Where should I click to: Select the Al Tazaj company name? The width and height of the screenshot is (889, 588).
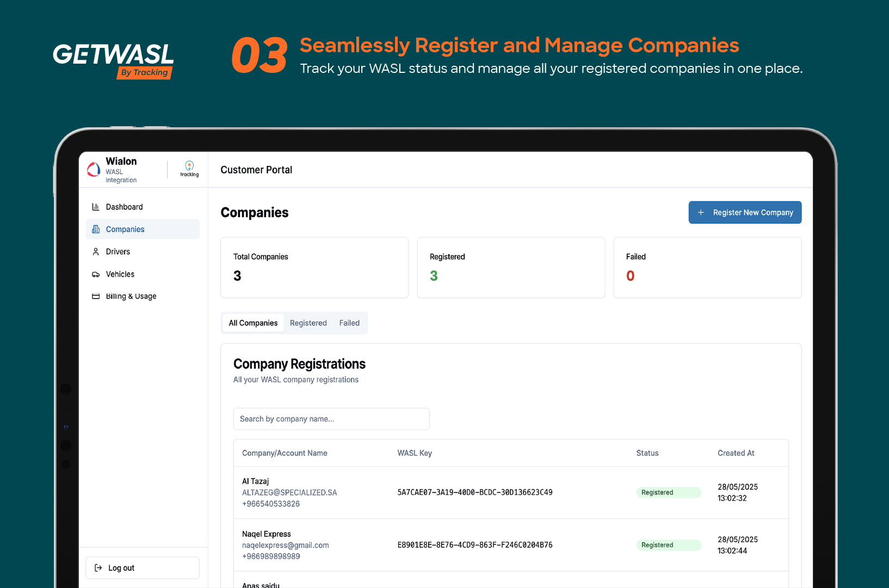pos(256,481)
